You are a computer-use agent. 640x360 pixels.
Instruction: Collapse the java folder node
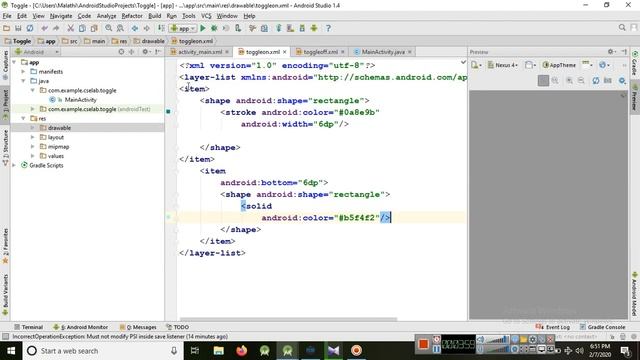24,81
